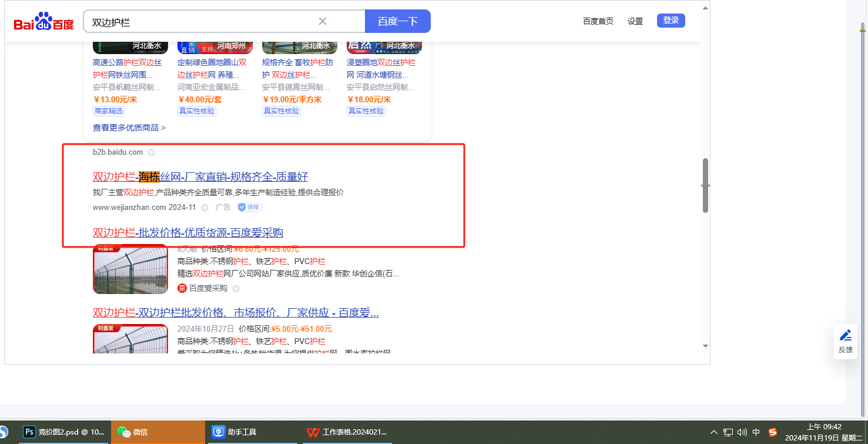This screenshot has width=868, height=444.
Task: Toggle the 中 input language indicator
Action: click(756, 432)
